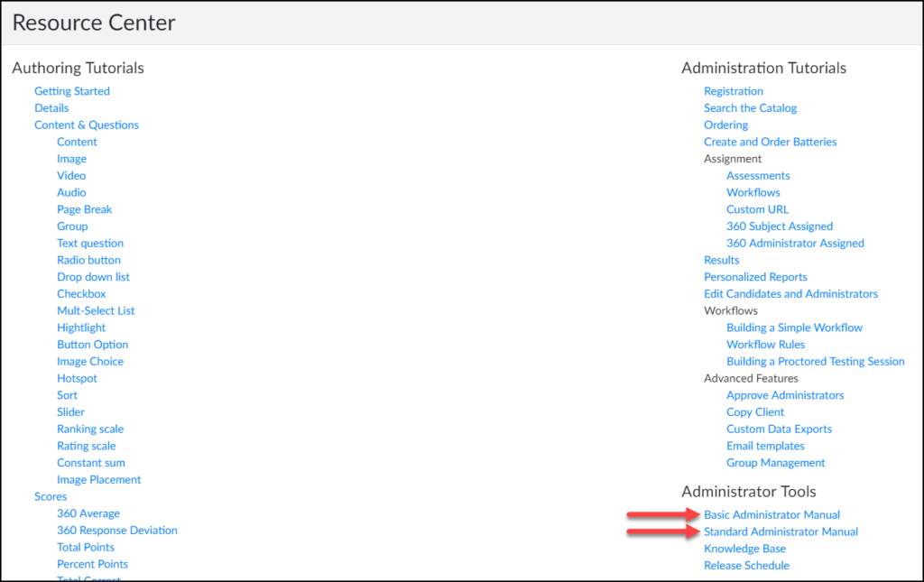The width and height of the screenshot is (924, 582).
Task: Open the Email templates tutorial
Action: pyautogui.click(x=765, y=446)
